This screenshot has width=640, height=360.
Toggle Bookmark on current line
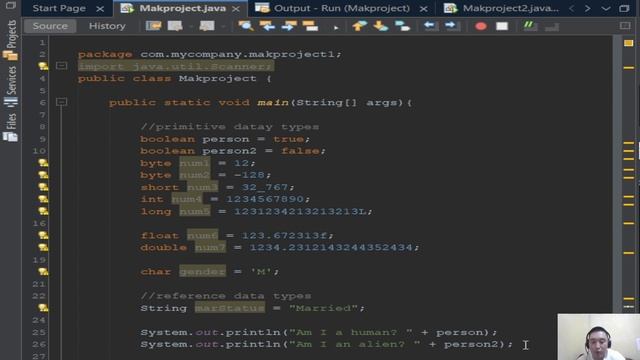402,26
